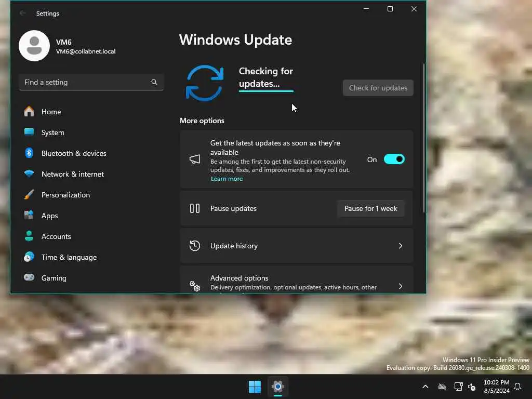Click the Settings gear taskbar icon
The height and width of the screenshot is (399, 532).
click(x=278, y=387)
